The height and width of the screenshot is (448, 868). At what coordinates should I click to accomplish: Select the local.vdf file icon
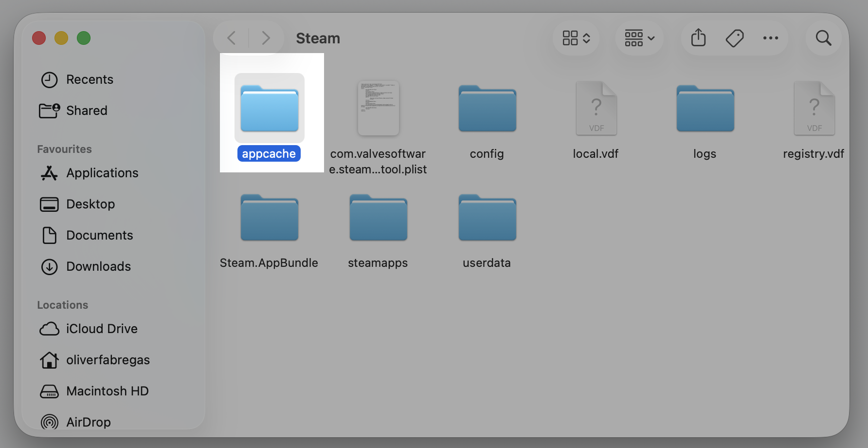596,108
